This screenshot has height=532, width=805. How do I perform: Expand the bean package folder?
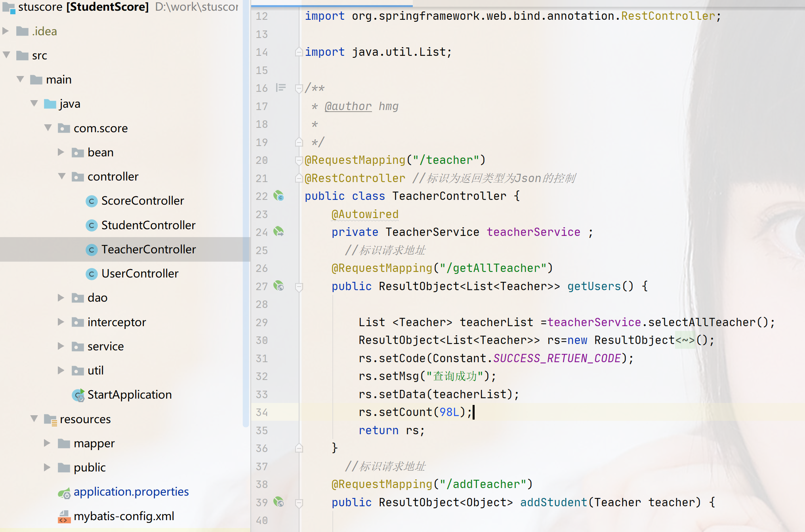point(61,152)
